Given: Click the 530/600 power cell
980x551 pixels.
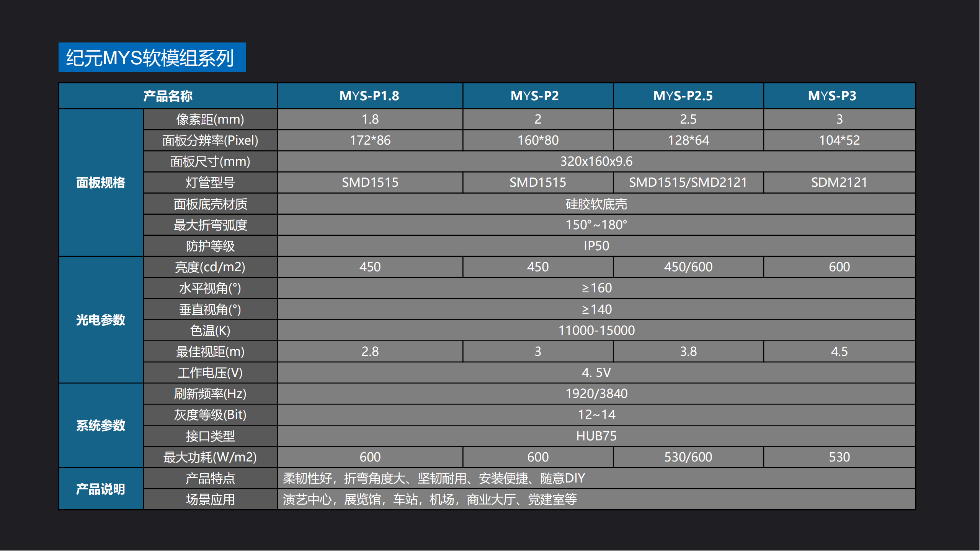Looking at the screenshot, I should (x=688, y=457).
